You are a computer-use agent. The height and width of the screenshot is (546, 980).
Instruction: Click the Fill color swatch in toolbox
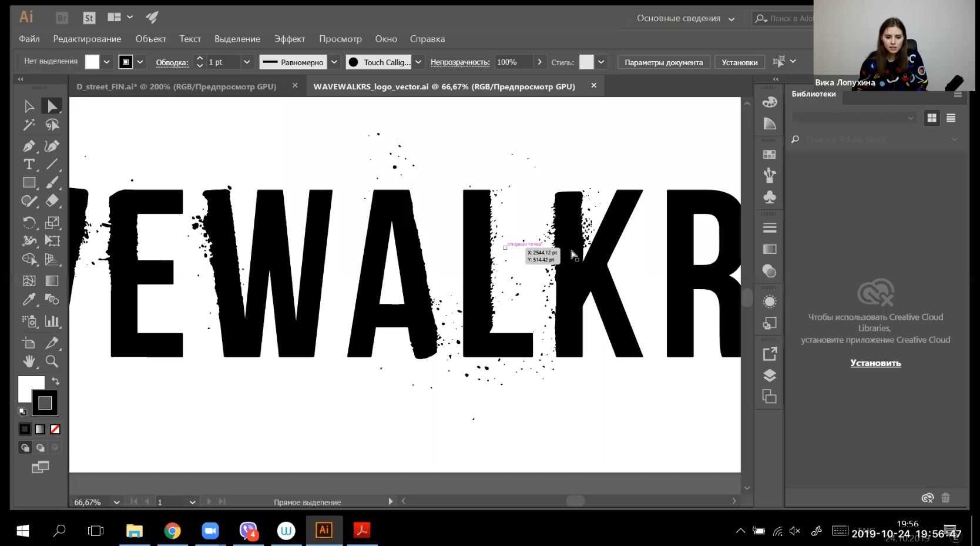[x=26, y=385]
